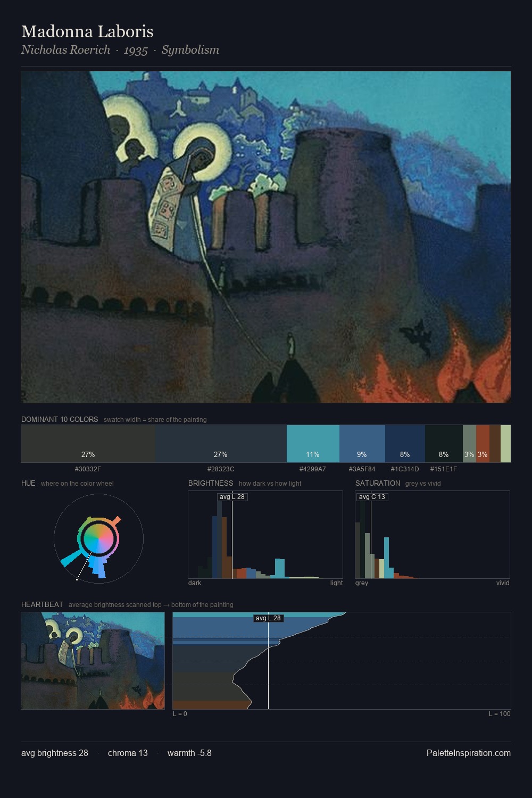Select the rust-orange 3% swatch
Viewport: 532px width, 798px height.
coord(483,444)
